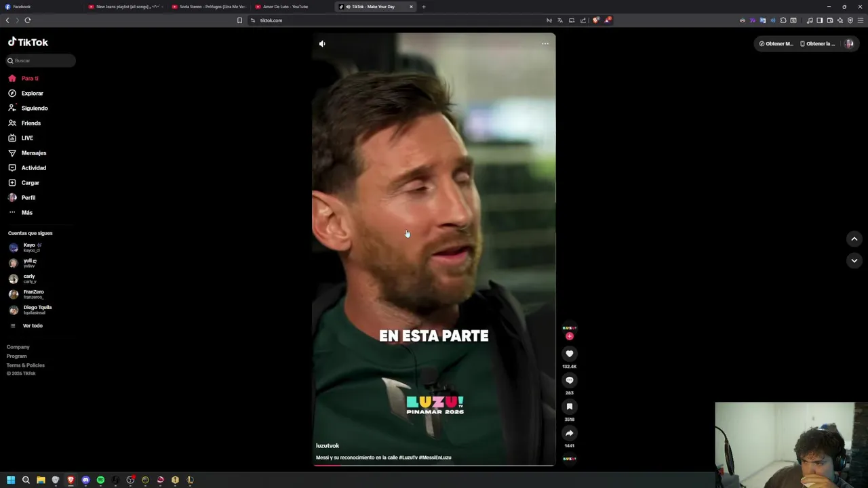Open the profile avatar menu top right
The width and height of the screenshot is (868, 488).
tap(849, 43)
